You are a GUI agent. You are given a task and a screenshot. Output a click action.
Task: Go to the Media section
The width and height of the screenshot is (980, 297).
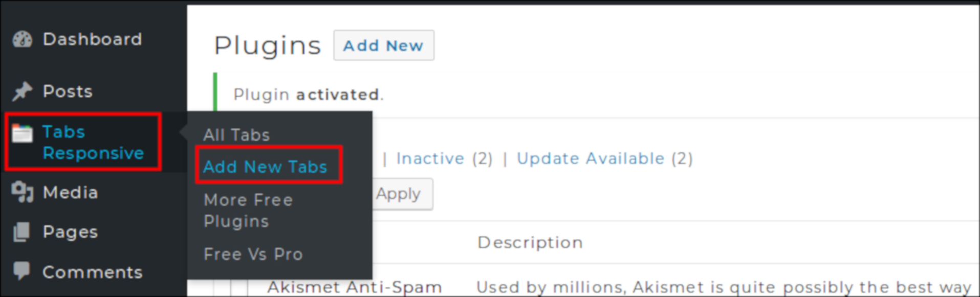coord(71,192)
